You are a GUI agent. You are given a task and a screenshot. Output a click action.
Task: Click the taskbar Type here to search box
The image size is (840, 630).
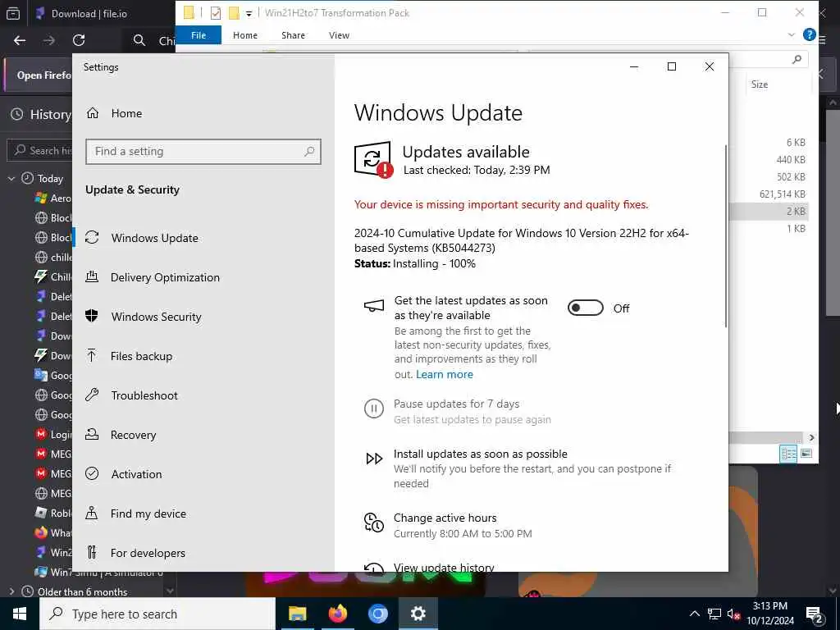(157, 614)
